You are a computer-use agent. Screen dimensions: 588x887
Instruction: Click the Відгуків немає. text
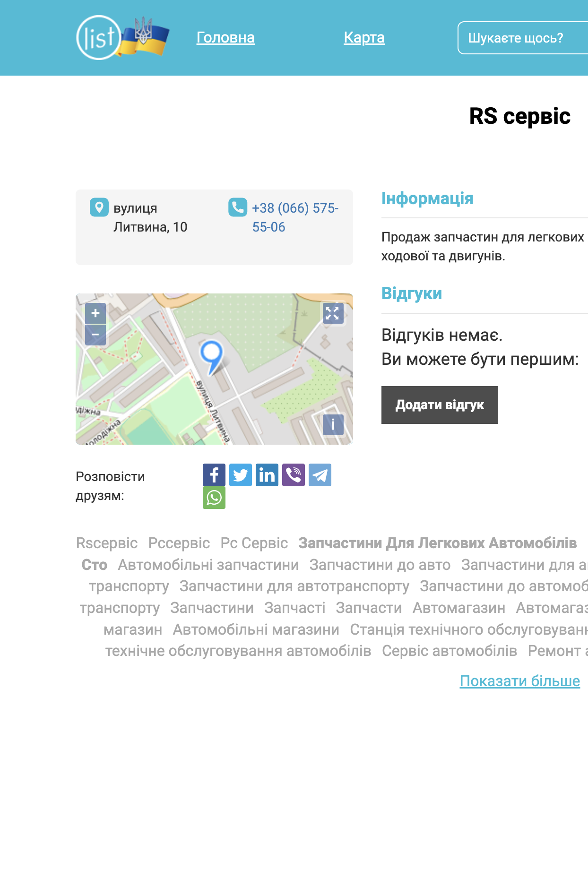(442, 335)
